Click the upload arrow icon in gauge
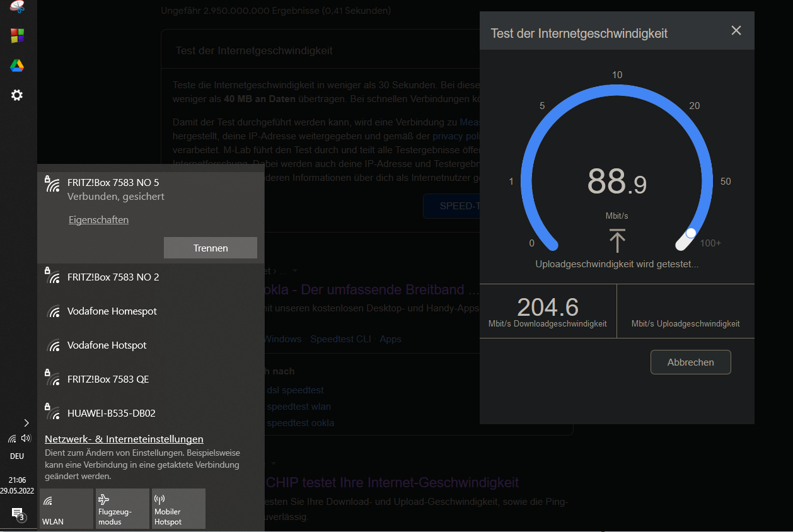Viewport: 793px width, 532px height. click(x=617, y=241)
